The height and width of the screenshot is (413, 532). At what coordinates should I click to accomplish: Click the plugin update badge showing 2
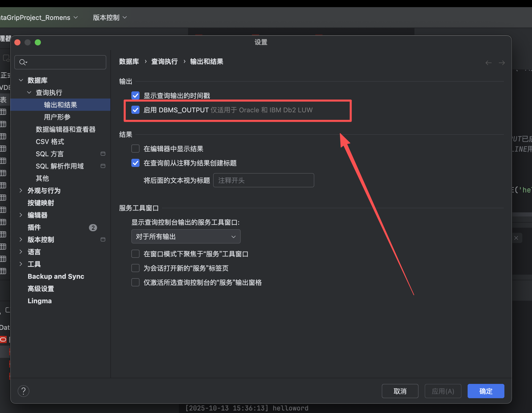[93, 227]
